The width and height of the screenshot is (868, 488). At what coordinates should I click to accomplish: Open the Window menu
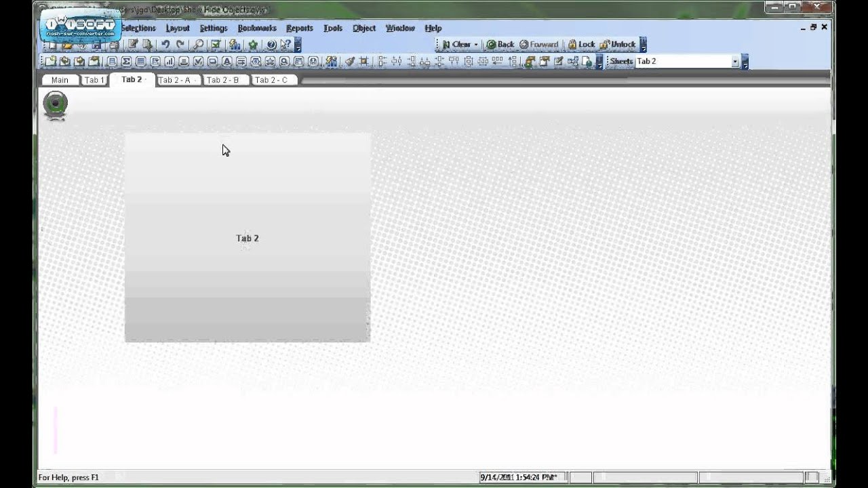[400, 28]
